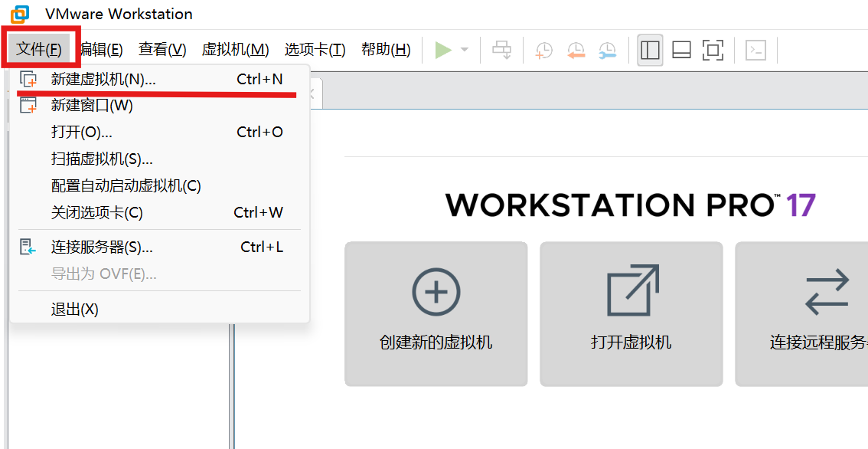Screen dimensions: 868x449
Task: Click the take snapshot clock icon
Action: point(543,51)
